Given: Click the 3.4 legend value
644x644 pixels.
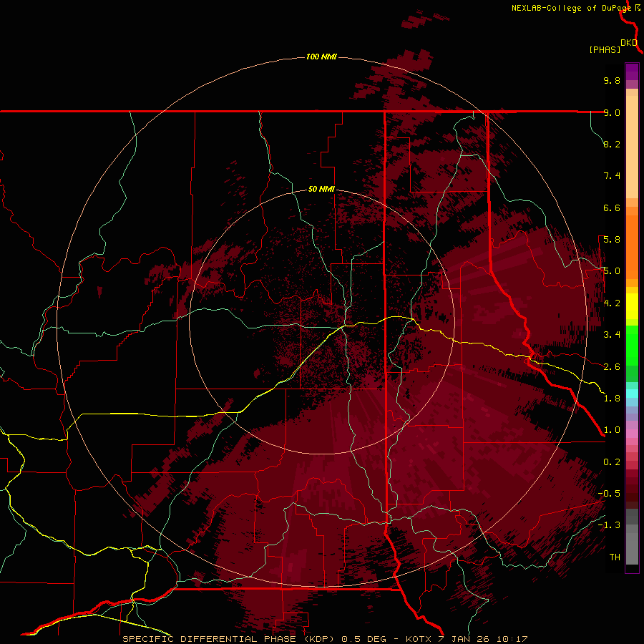Looking at the screenshot, I should (x=612, y=335).
